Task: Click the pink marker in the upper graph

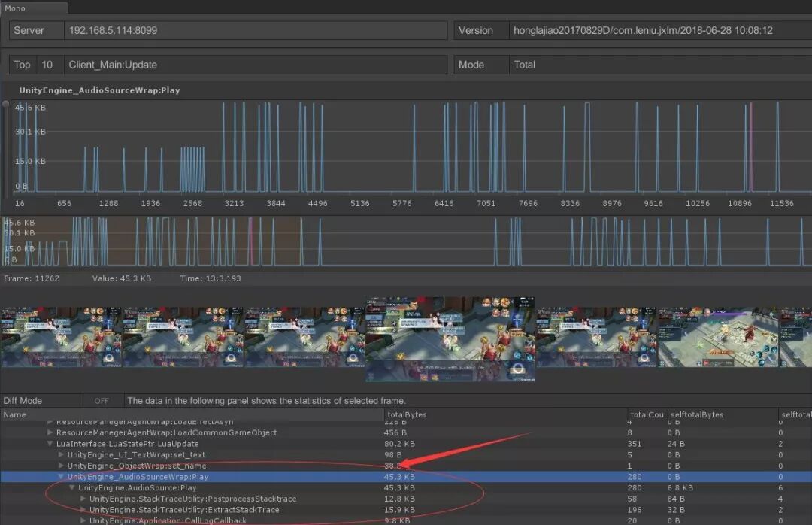Action: tap(751, 147)
